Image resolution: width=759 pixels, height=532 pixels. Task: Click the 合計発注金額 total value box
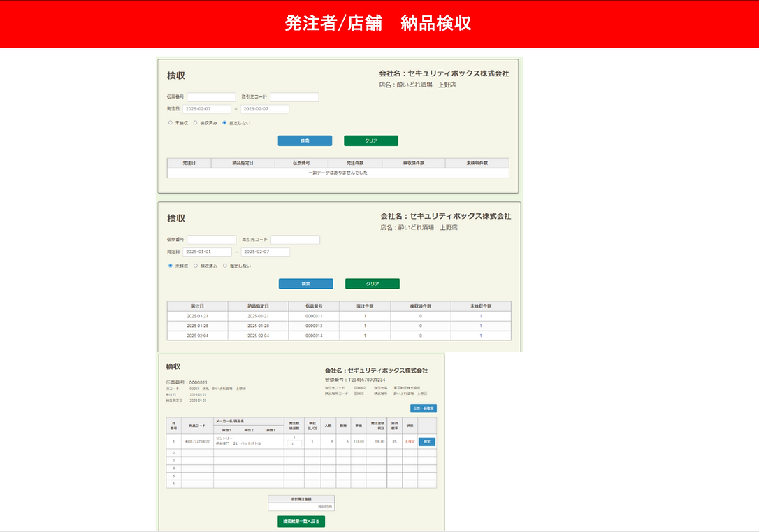301,507
